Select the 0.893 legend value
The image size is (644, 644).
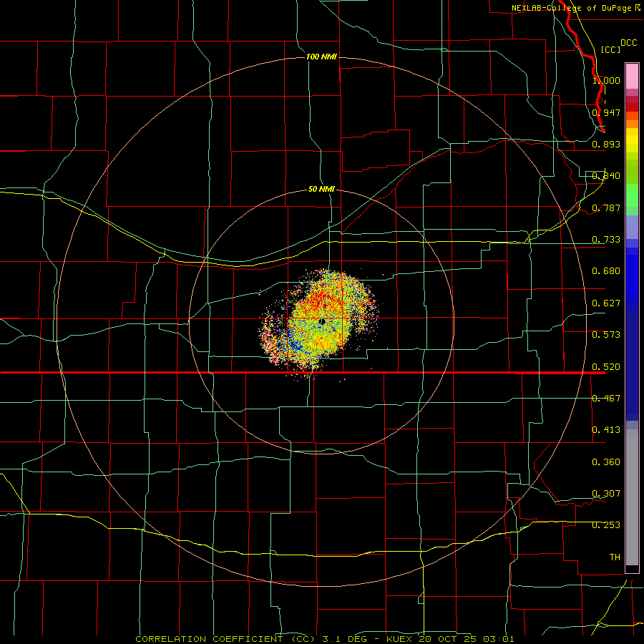606,144
